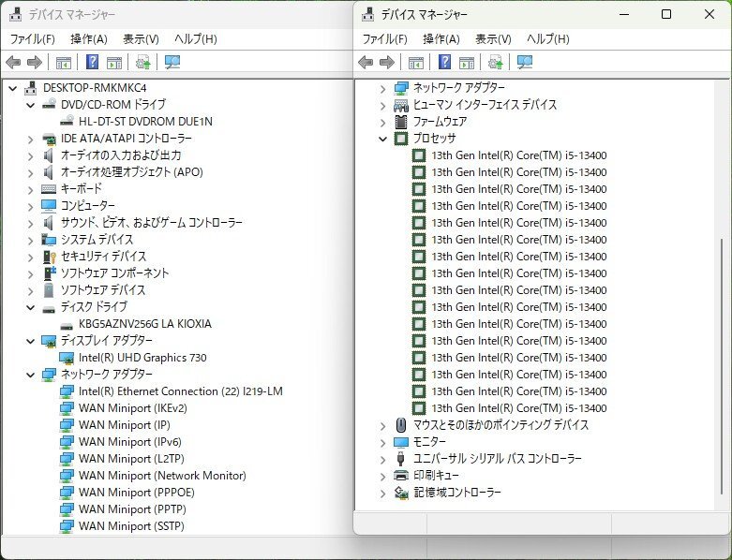Expand the 記憶域コントローラー node

tap(383, 493)
